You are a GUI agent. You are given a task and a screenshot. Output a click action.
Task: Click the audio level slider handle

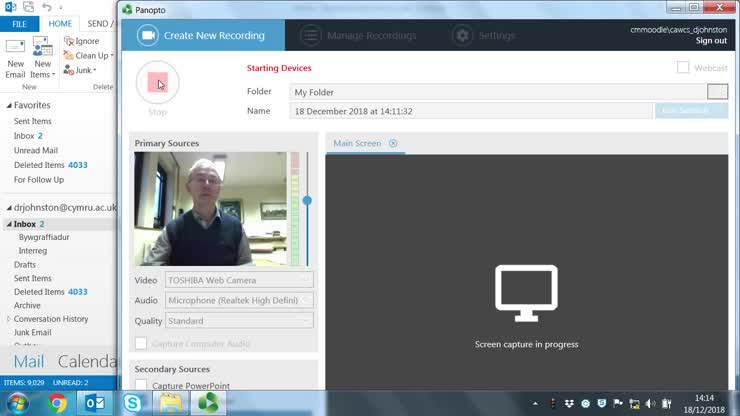[x=307, y=201]
